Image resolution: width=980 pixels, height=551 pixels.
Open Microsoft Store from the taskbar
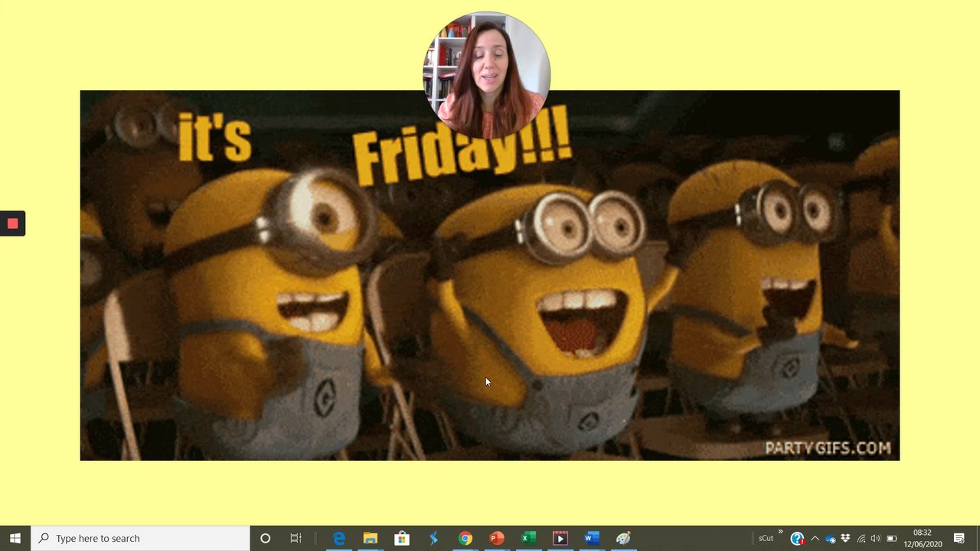(402, 538)
